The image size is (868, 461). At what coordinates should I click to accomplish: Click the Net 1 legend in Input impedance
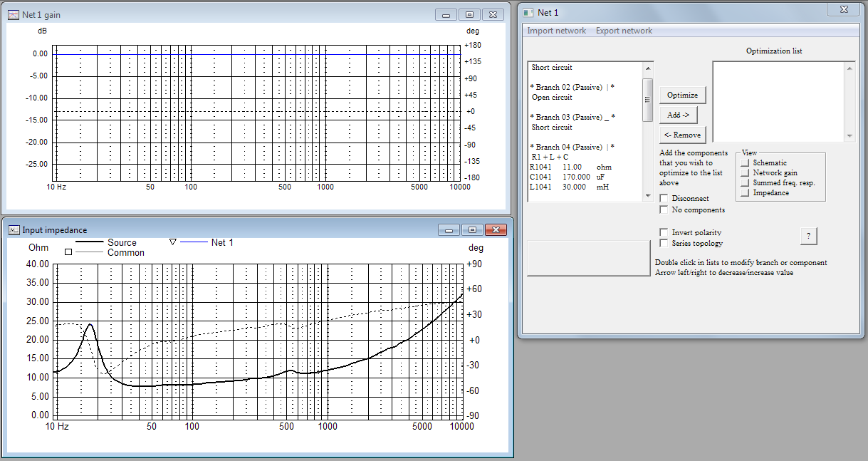(x=222, y=243)
